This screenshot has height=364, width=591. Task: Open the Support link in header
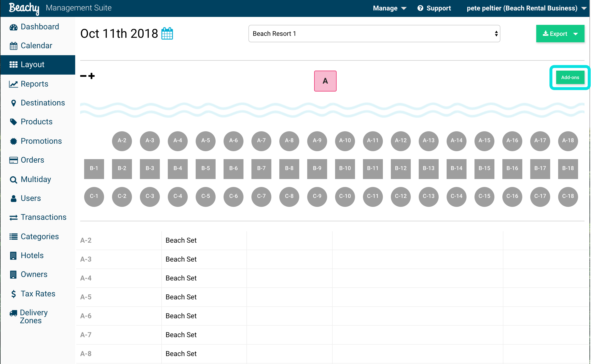[x=434, y=8]
